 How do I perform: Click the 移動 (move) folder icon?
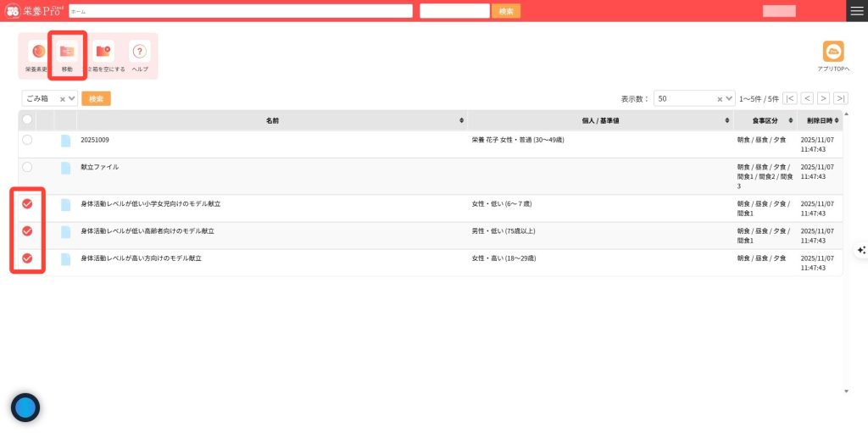coord(67,52)
